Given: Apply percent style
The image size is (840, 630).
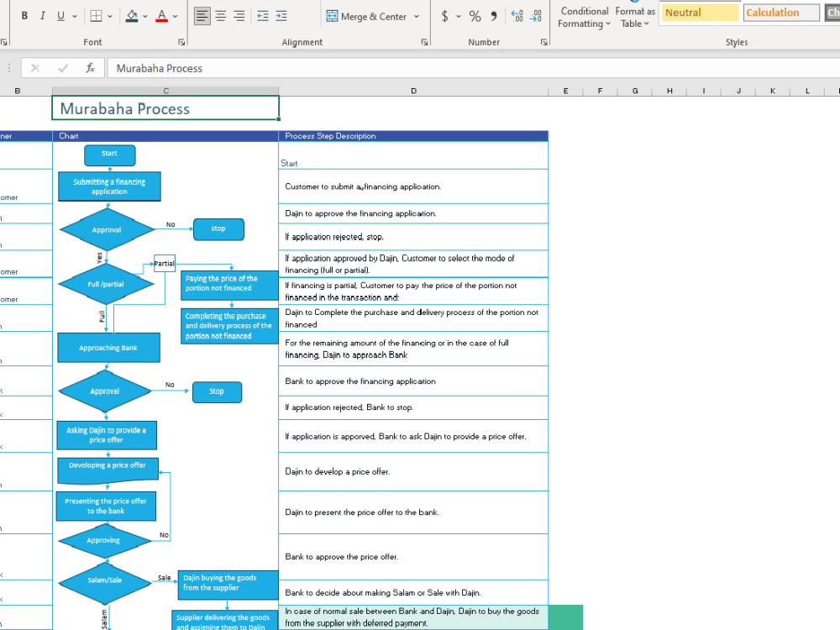Looking at the screenshot, I should click(x=475, y=16).
